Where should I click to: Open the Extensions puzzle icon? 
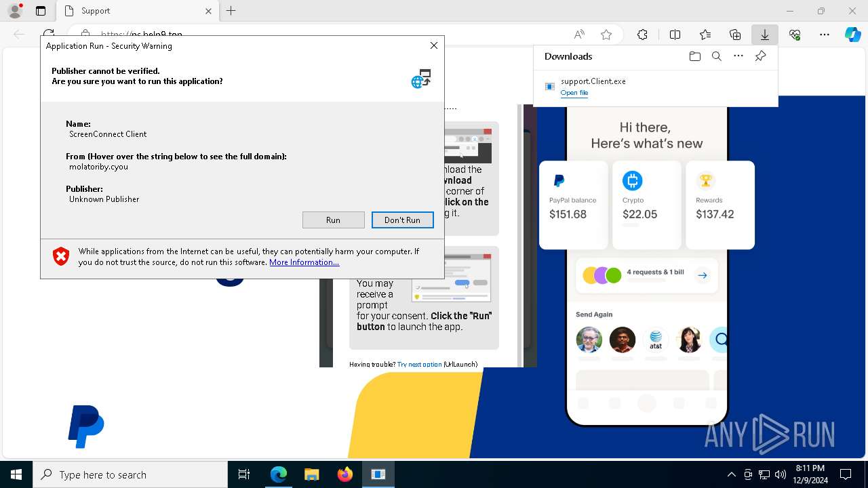[642, 35]
